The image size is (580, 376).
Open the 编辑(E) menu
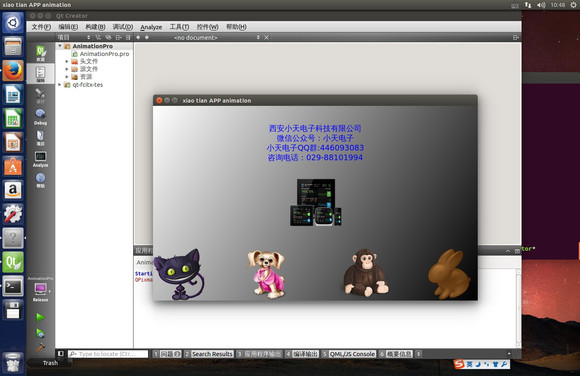68,27
